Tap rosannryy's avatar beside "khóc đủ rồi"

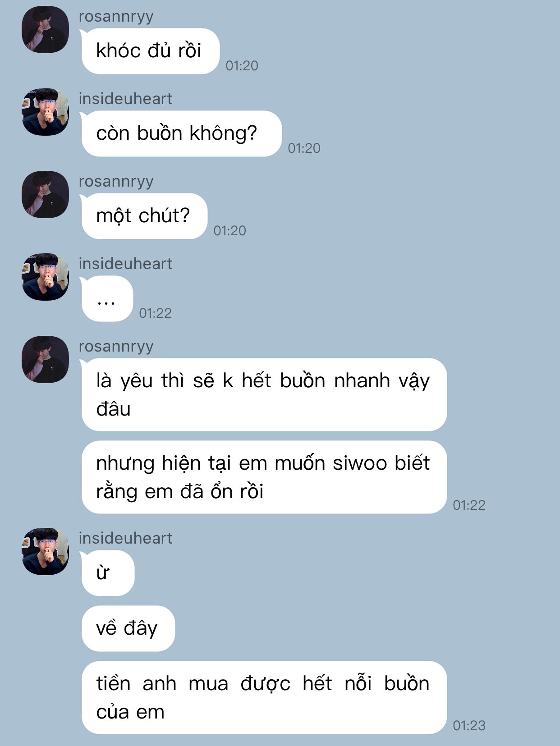click(45, 29)
